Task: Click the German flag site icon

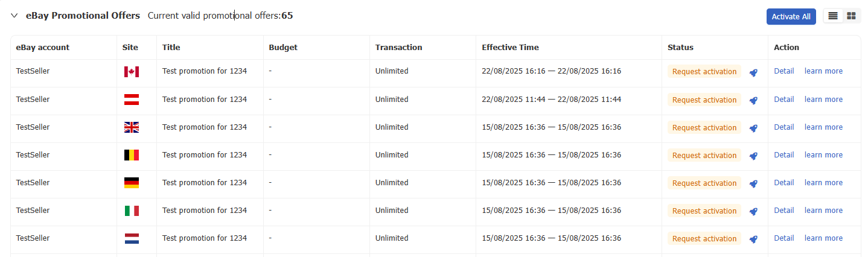Action: pyautogui.click(x=131, y=183)
